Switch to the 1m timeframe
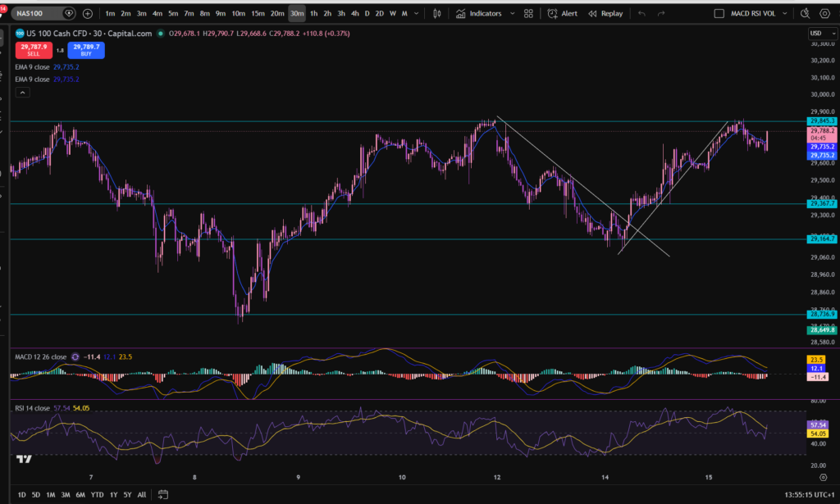 pyautogui.click(x=110, y=13)
